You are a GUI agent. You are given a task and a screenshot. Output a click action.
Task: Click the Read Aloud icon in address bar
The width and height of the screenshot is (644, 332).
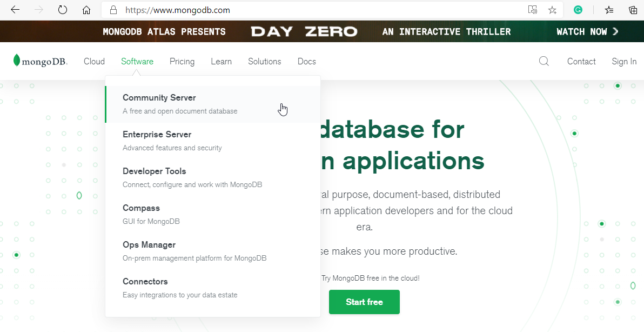(533, 10)
